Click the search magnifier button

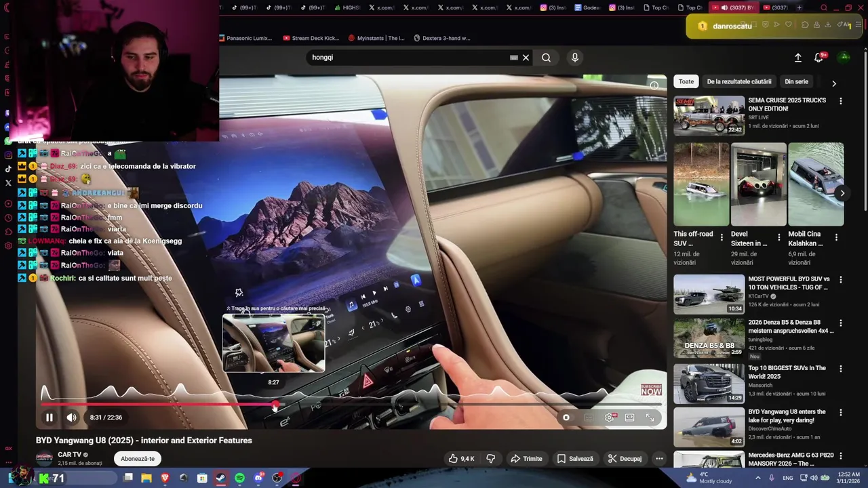(x=546, y=58)
